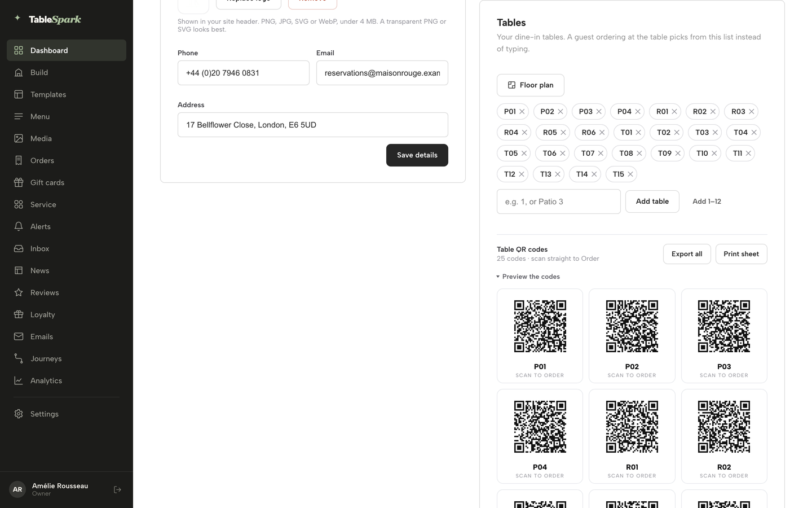Click the TableSpark logo star icon
Image resolution: width=812 pixels, height=508 pixels.
pos(17,18)
